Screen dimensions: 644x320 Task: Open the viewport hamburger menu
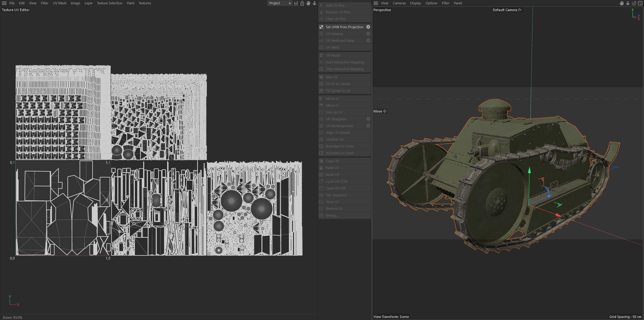click(x=376, y=3)
